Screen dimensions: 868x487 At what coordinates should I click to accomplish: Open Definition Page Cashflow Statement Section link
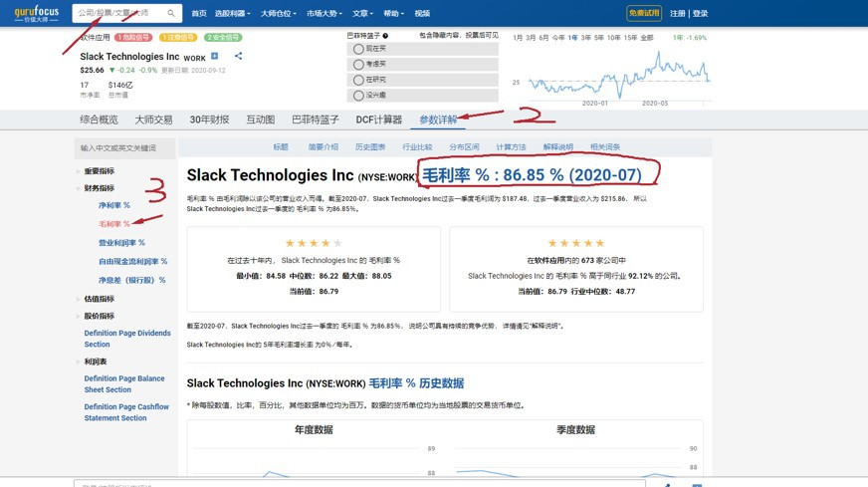point(126,412)
